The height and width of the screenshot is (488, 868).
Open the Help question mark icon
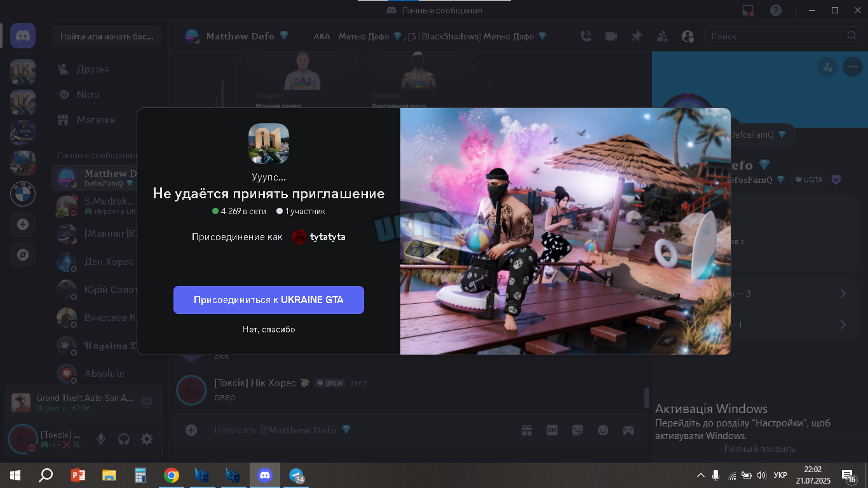[x=776, y=10]
